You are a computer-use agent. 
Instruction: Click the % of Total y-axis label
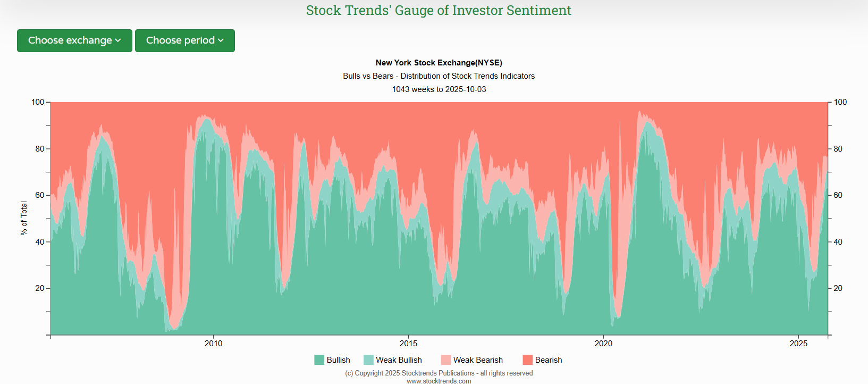click(x=24, y=218)
